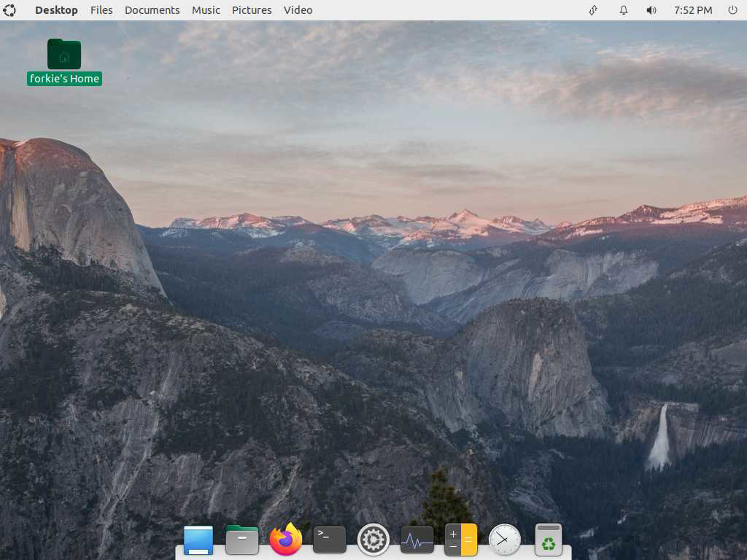Launch the Calculator application
Screen dimensions: 747x560
[461, 540]
